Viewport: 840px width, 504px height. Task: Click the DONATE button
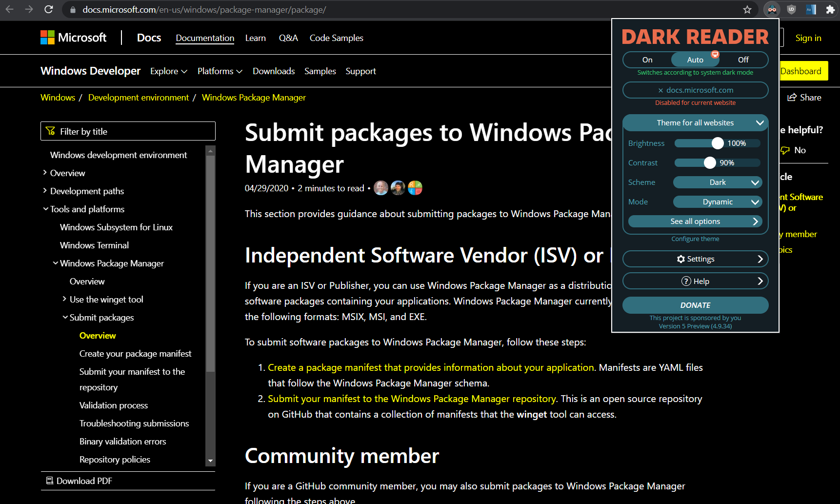pos(695,304)
